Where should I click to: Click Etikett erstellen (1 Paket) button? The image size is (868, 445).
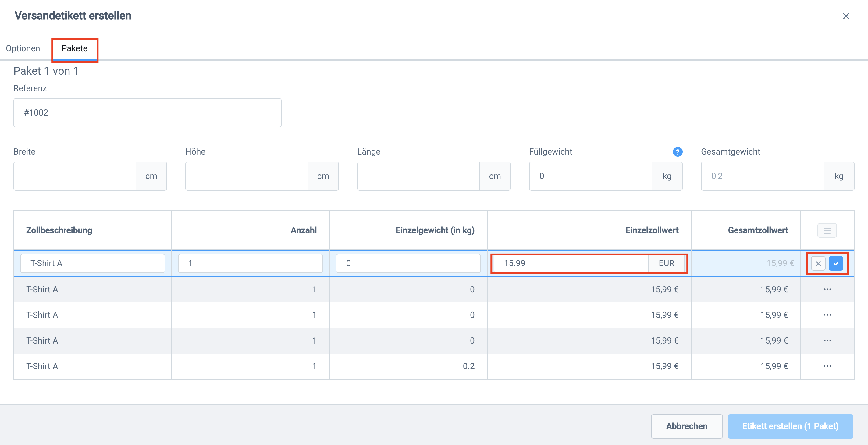click(x=790, y=426)
